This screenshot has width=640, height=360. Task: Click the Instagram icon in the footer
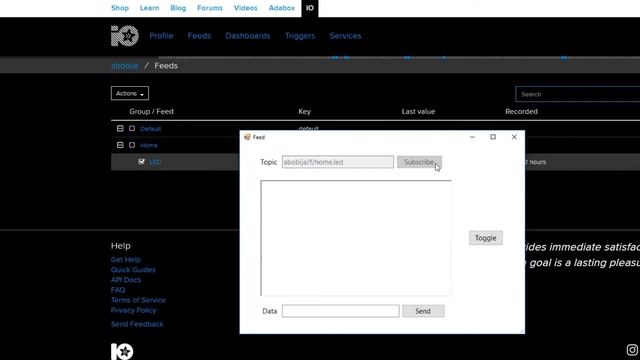pos(632,350)
